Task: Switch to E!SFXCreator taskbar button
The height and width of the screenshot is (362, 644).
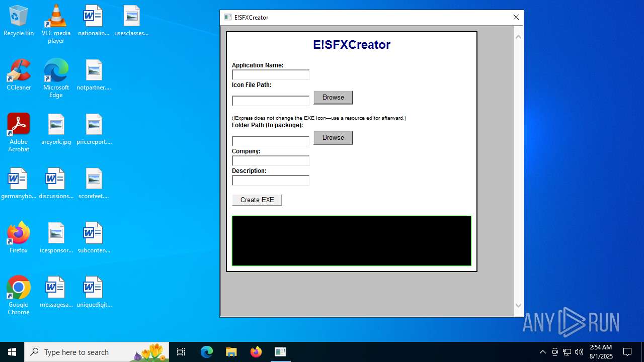Action: point(280,352)
